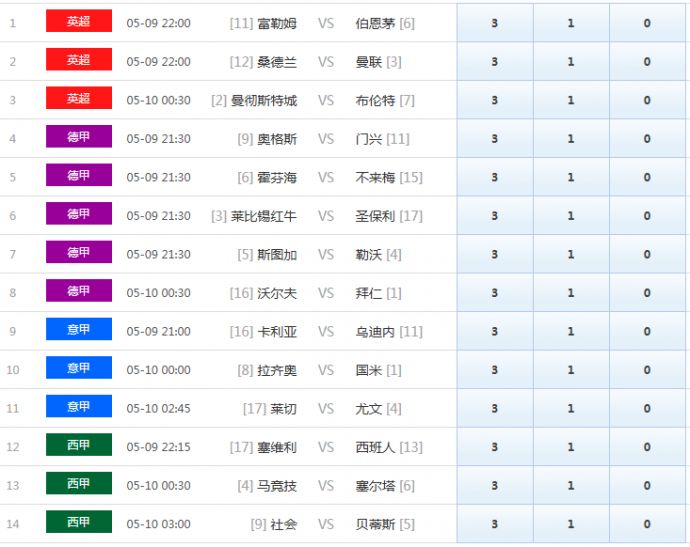Screen dimensions: 690x547
Task: Click the 德甲 tag in the 沃尔夫 row
Action: point(79,290)
